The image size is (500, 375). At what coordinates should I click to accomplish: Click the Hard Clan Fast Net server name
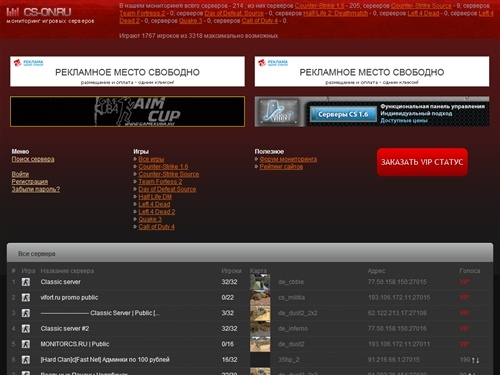(105, 360)
